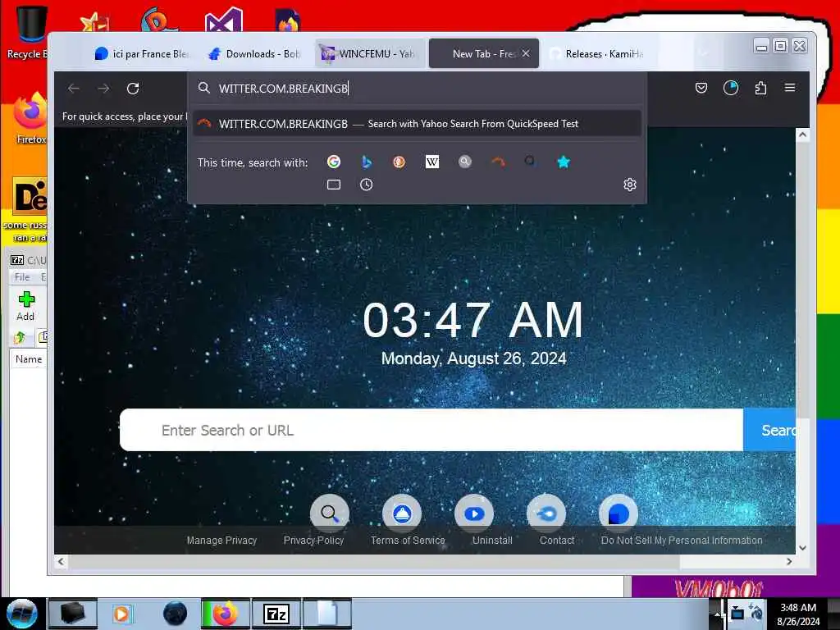
Task: Click the blue Search button
Action: [769, 430]
